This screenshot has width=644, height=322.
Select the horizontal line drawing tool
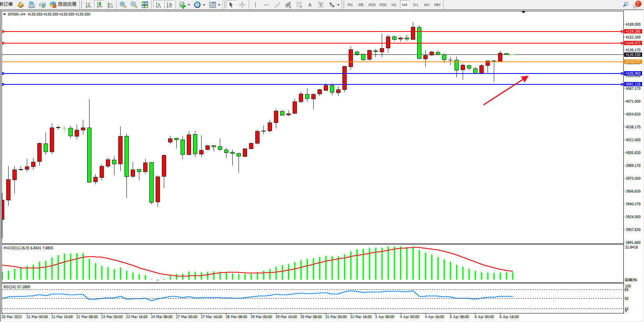coord(266,5)
